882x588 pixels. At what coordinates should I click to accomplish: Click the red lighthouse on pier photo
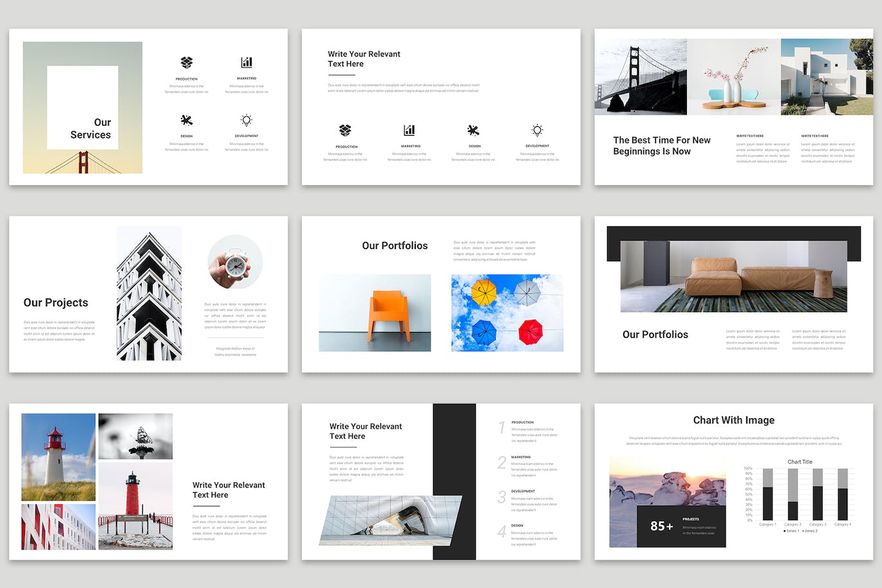click(135, 506)
